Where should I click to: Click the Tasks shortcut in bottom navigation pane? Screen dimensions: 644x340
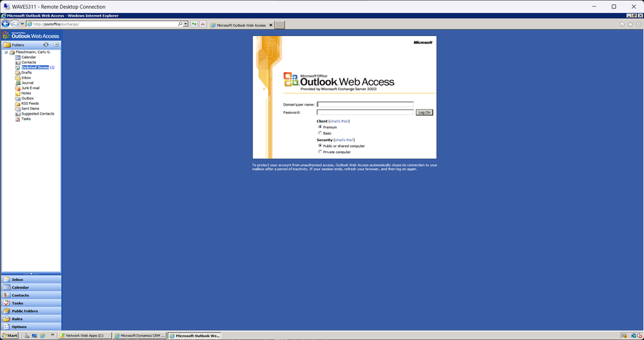[x=31, y=303]
